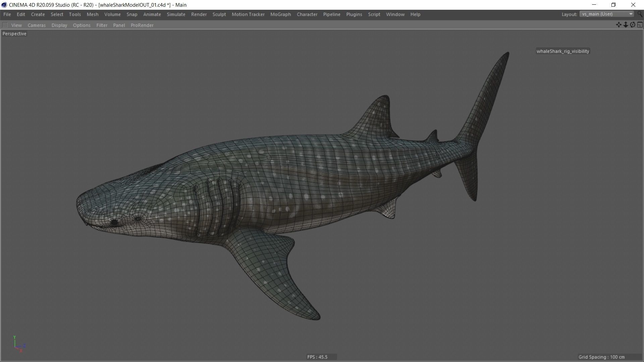Open the Help menu
Image resolution: width=644 pixels, height=362 pixels.
click(x=415, y=14)
